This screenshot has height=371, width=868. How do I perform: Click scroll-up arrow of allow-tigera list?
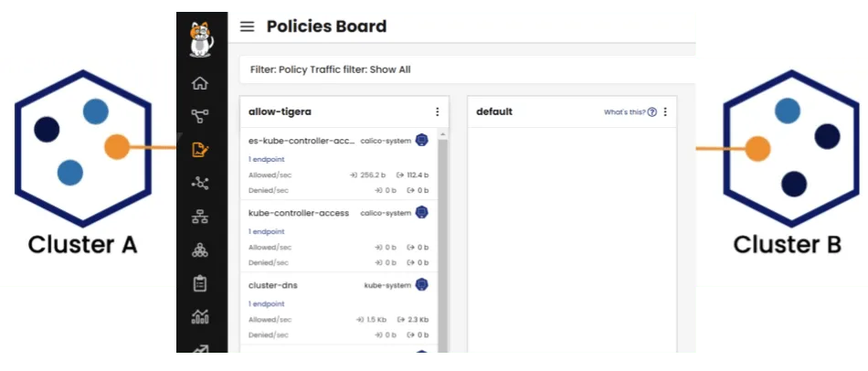[442, 134]
